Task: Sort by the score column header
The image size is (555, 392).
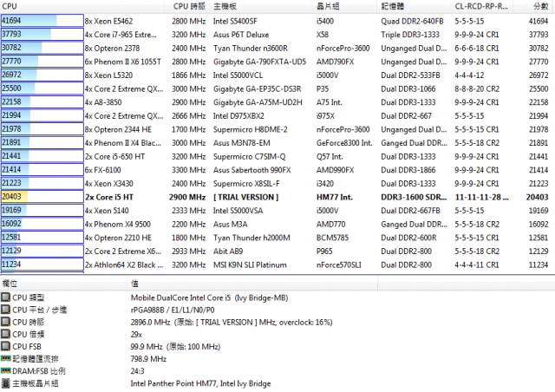Action: click(534, 6)
